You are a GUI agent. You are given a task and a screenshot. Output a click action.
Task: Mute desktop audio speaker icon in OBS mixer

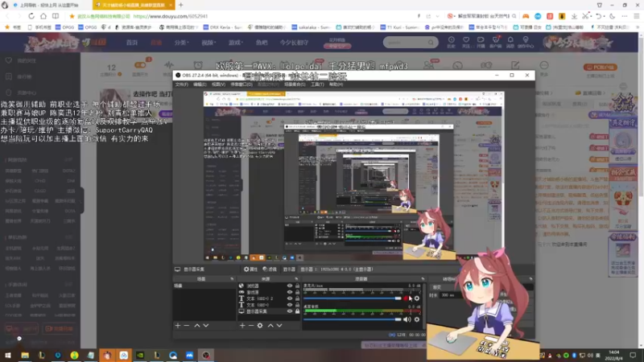tap(407, 319)
